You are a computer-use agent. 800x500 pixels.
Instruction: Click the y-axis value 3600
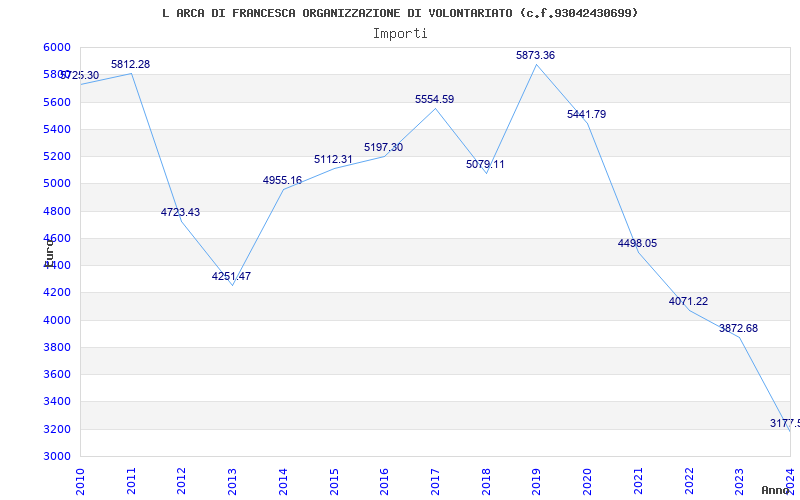tap(58, 374)
